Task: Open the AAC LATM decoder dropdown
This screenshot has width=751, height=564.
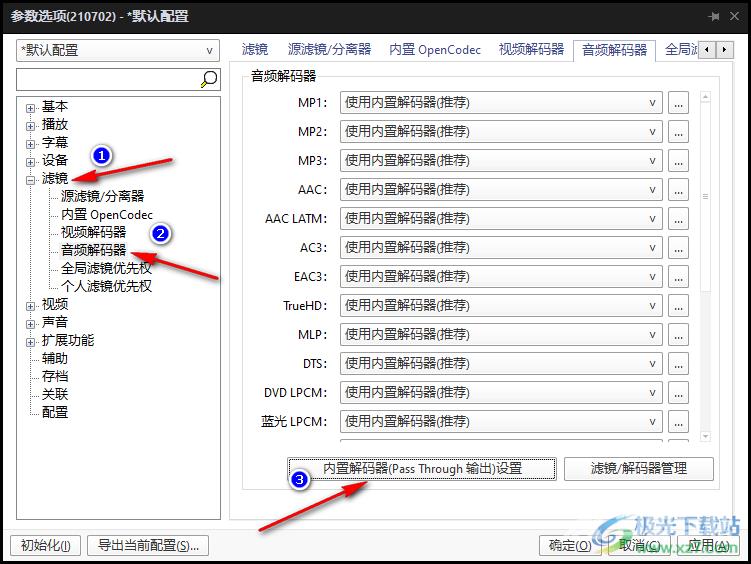Action: coord(501,218)
